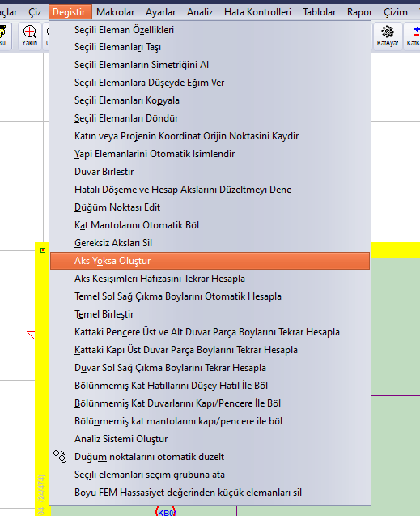Click Boyu FEM Hassasiyet değerinden küçük elemanları sil
The width and height of the screenshot is (420, 516).
pyautogui.click(x=210, y=493)
